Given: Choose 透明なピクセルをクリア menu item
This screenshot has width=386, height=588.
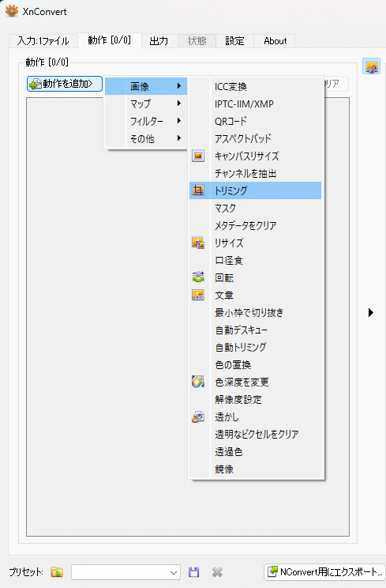Looking at the screenshot, I should [x=255, y=434].
